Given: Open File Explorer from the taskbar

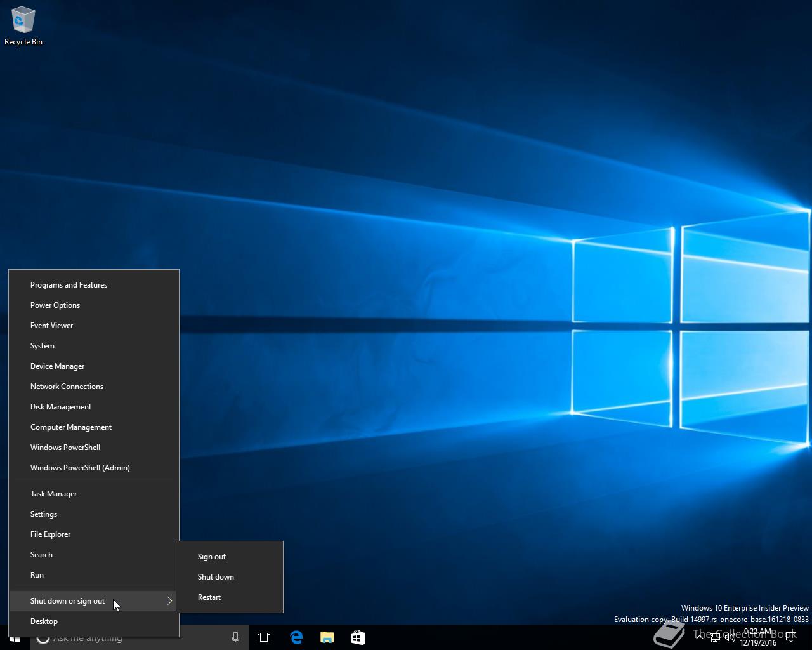Looking at the screenshot, I should pyautogui.click(x=327, y=637).
